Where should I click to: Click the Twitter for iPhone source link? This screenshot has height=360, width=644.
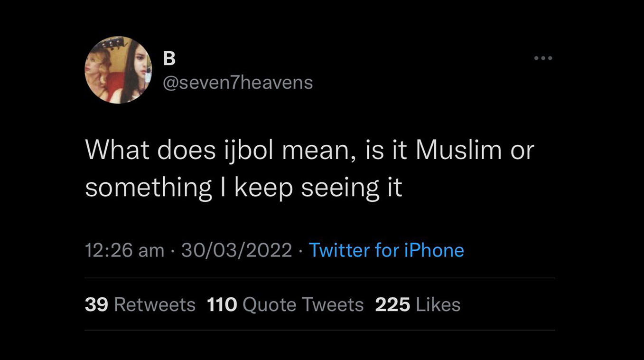[387, 250]
